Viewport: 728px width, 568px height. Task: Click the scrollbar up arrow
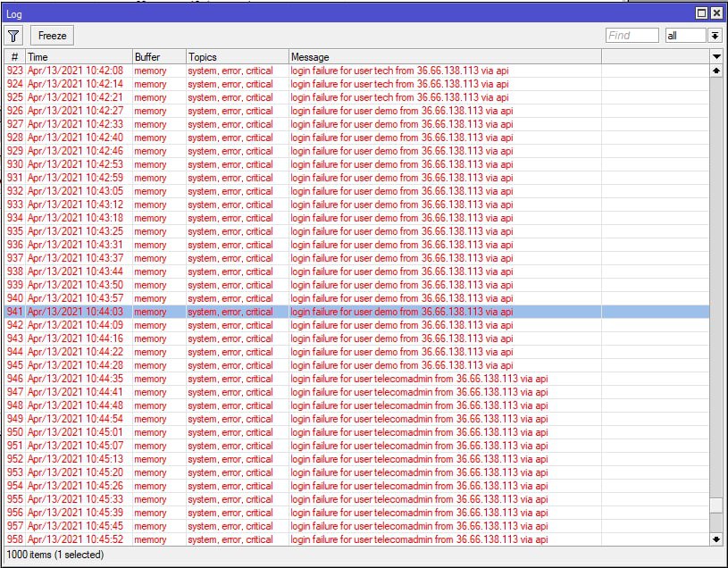716,71
